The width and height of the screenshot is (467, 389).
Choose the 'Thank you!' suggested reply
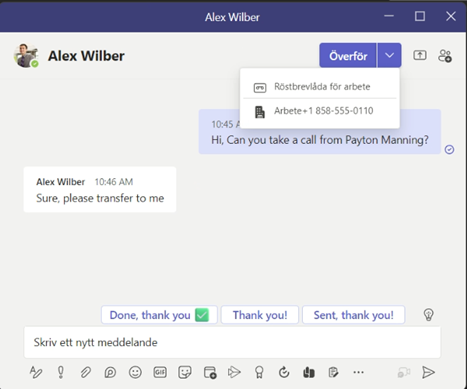[260, 315]
